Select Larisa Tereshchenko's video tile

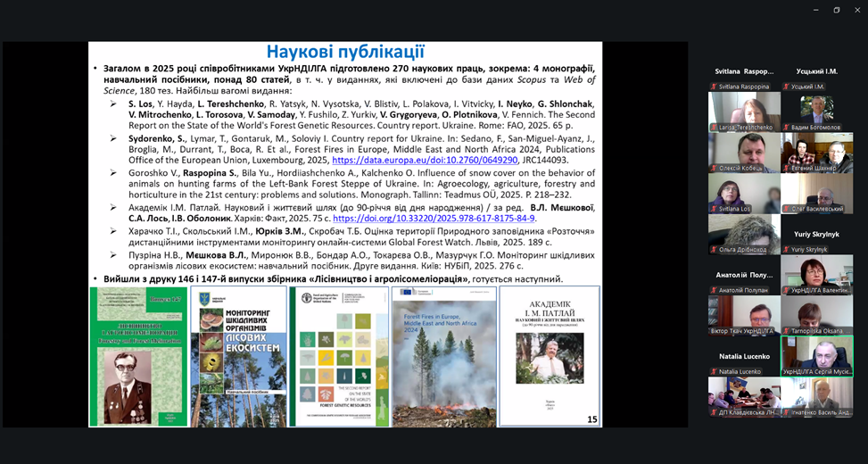744,111
